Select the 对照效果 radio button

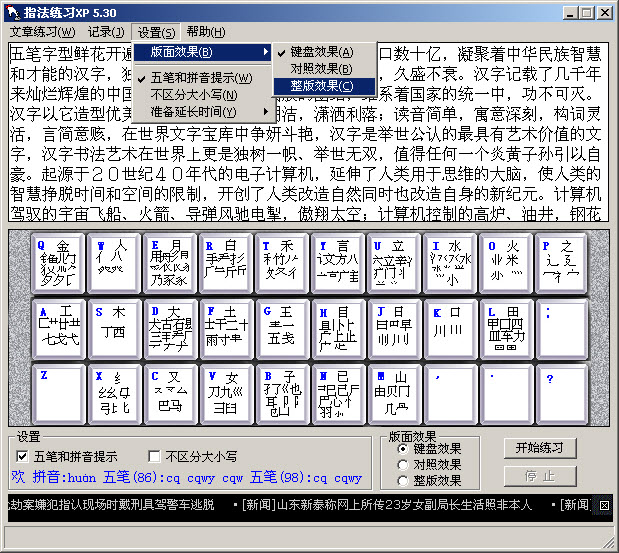[402, 464]
